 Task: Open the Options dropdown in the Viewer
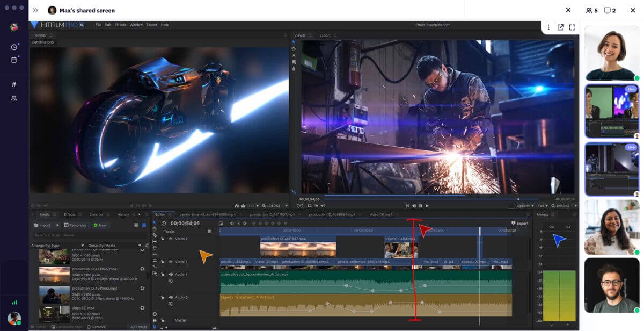524,206
